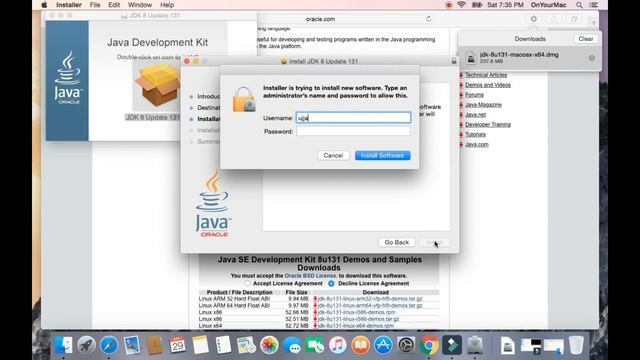Open Photos pinwheel icon in Dock

pyautogui.click(x=269, y=345)
